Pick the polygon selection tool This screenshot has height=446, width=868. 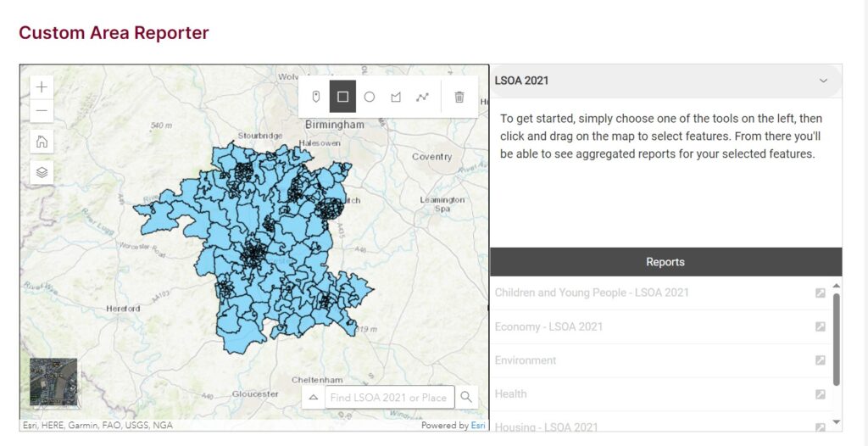(395, 97)
